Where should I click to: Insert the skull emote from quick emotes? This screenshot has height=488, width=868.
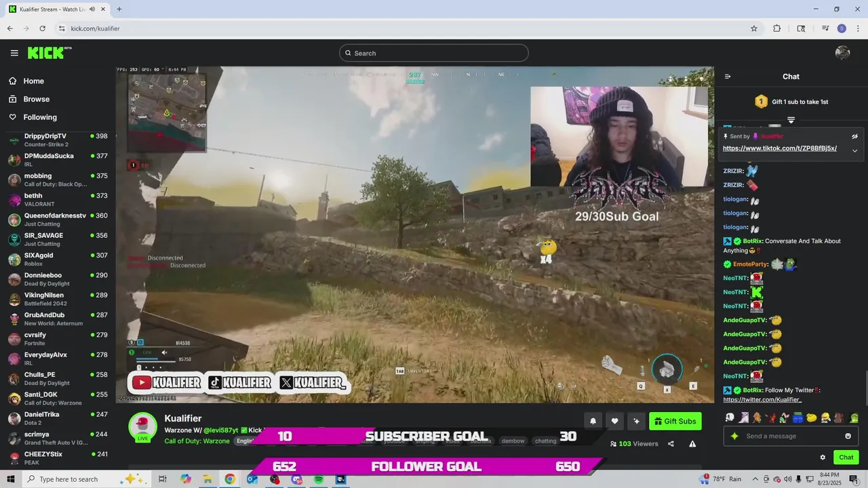[729, 418]
